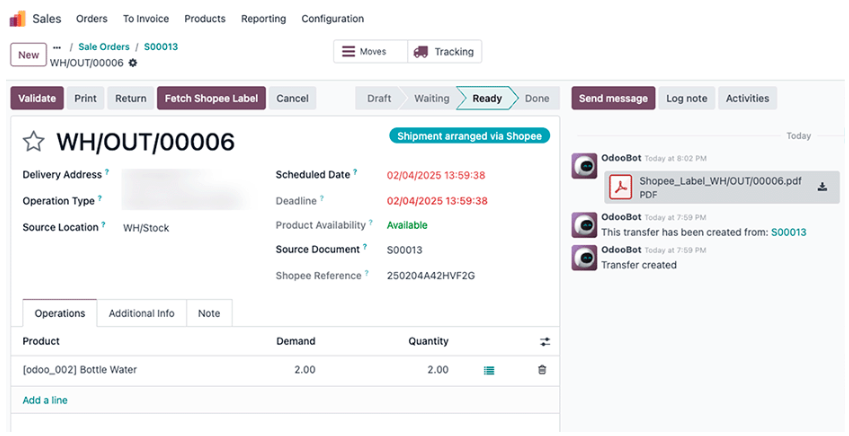This screenshot has width=849, height=436.
Task: Click the Cancel button
Action: pos(292,98)
